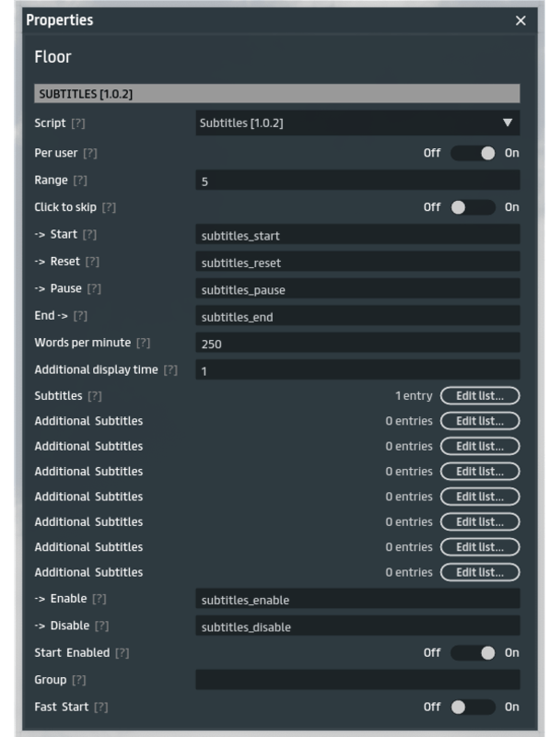Open help for Additional display time
Screen dimensions: 560x737
point(170,370)
